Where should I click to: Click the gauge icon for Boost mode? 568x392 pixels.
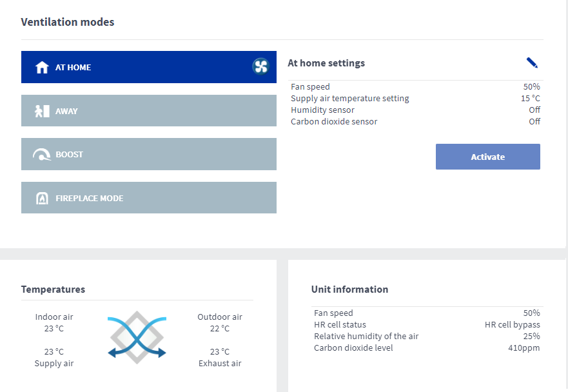(x=42, y=155)
